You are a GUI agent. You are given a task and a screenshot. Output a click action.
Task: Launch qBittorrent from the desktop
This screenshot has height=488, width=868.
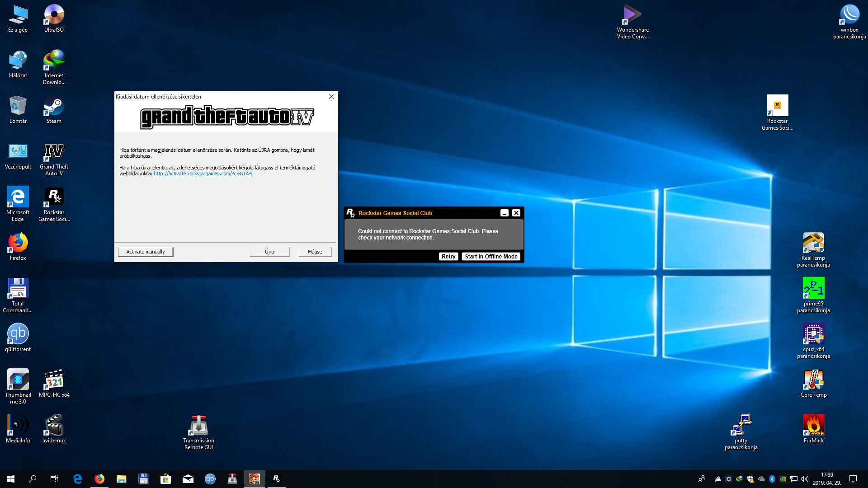pos(18,338)
